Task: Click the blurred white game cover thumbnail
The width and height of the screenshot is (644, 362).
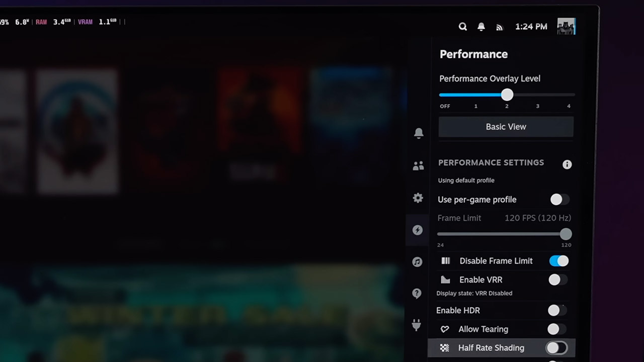Action: coord(76,132)
